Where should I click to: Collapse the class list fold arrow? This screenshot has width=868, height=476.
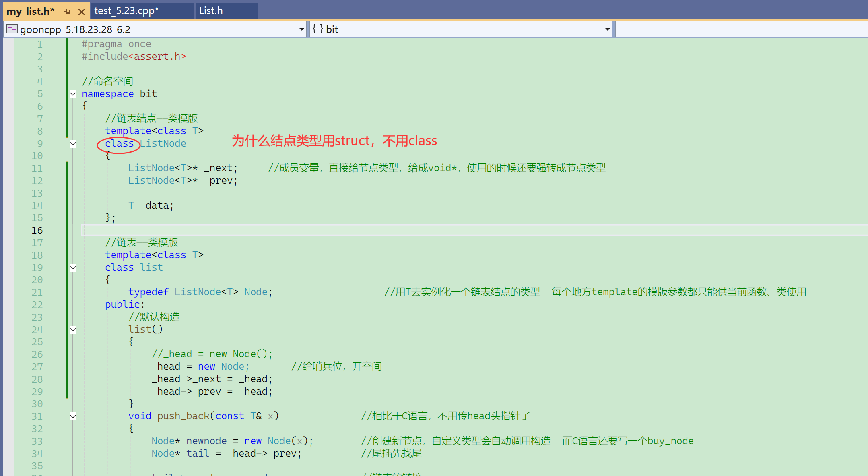coord(73,268)
